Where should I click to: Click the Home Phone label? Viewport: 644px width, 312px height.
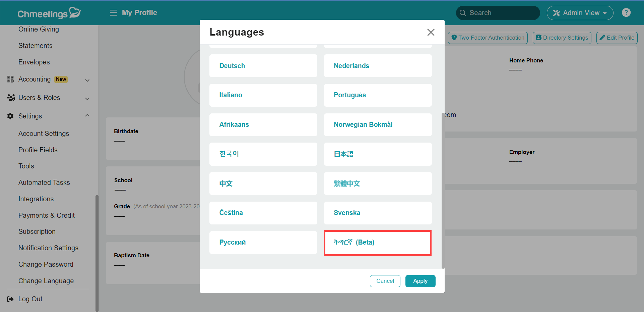[526, 60]
